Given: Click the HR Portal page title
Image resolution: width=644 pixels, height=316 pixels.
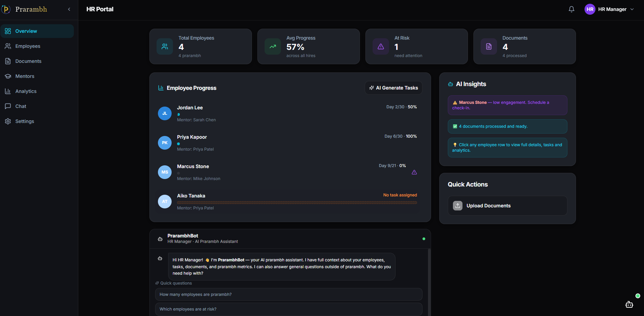Looking at the screenshot, I should [x=100, y=9].
